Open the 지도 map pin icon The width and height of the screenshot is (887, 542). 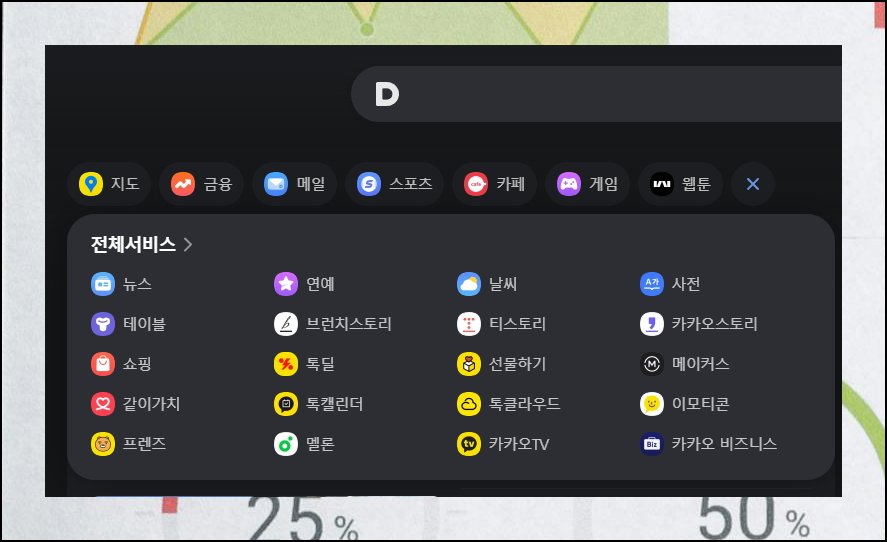click(x=91, y=184)
